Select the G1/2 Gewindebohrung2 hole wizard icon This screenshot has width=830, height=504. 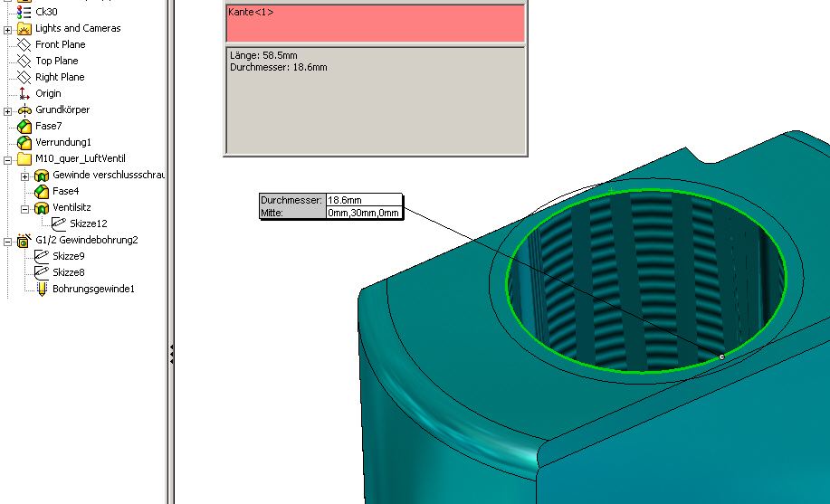point(24,241)
